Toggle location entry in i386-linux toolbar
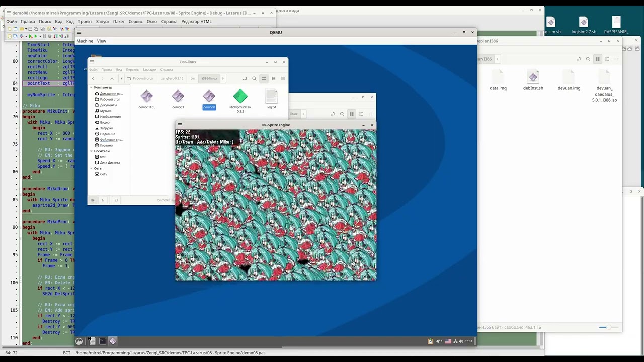This screenshot has width=644, height=362. [x=245, y=78]
